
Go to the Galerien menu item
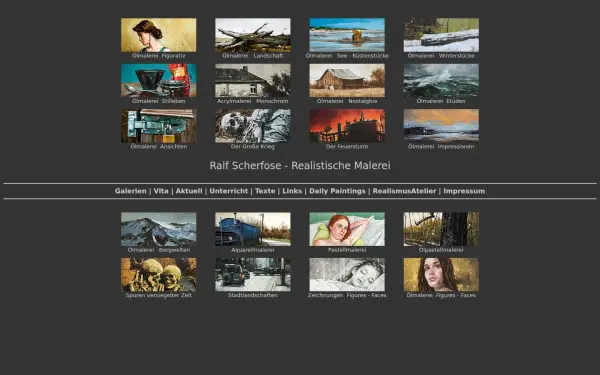tap(130, 191)
